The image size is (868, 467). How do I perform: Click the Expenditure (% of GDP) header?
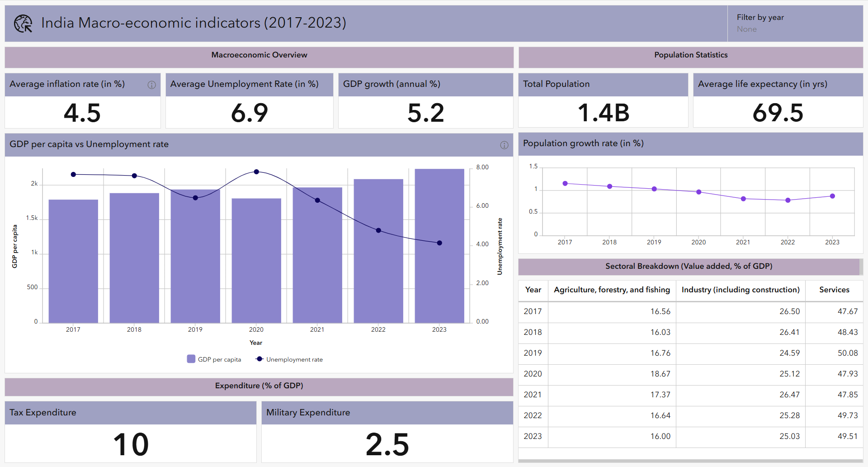tap(259, 386)
